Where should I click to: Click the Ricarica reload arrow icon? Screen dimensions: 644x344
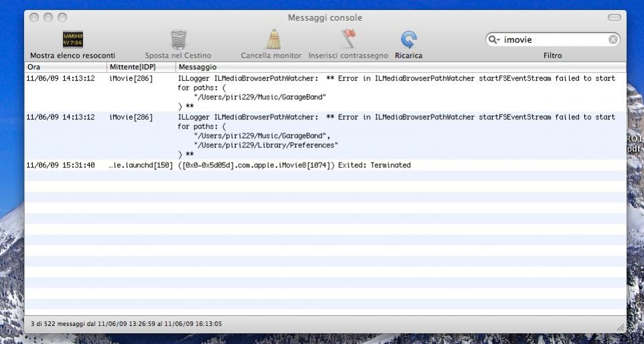point(409,39)
